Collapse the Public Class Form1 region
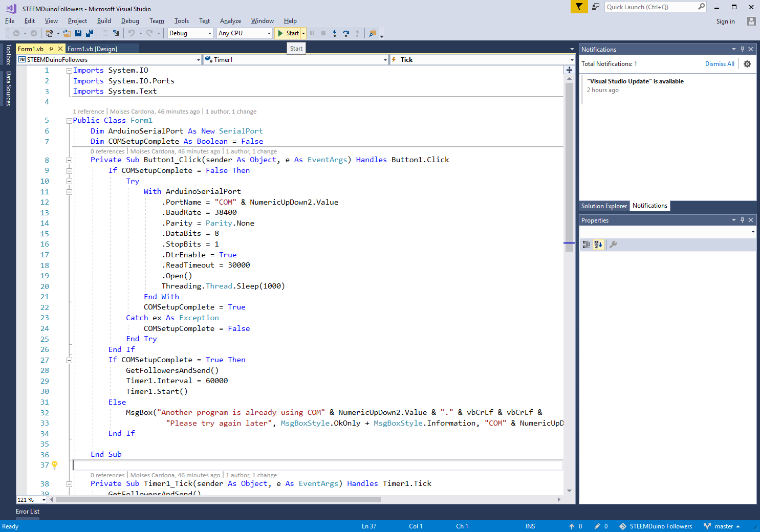The height and width of the screenshot is (532, 760). click(x=69, y=121)
